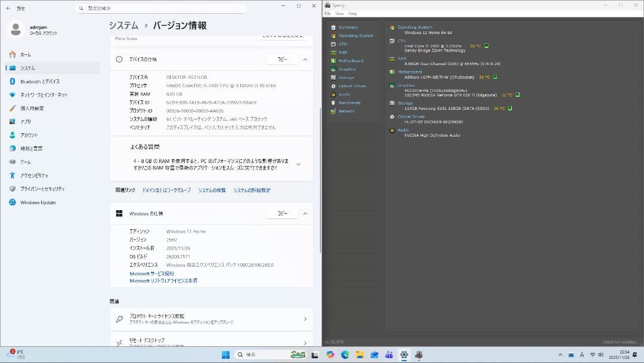Image resolution: width=644 pixels, height=363 pixels.
Task: Click the taskbar search box
Action: (x=262, y=355)
